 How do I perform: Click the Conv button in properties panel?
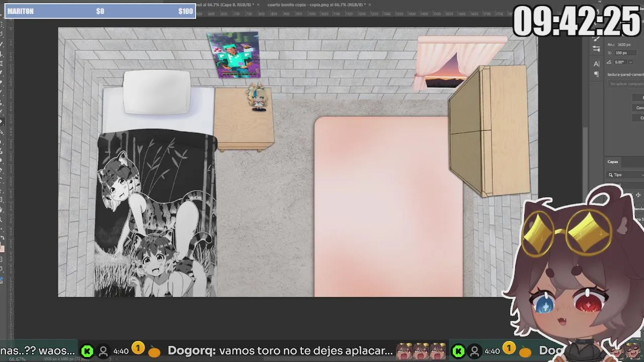click(x=638, y=108)
